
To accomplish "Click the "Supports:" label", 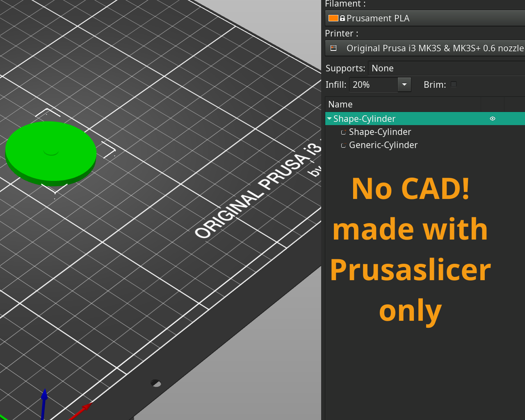I will tap(345, 68).
